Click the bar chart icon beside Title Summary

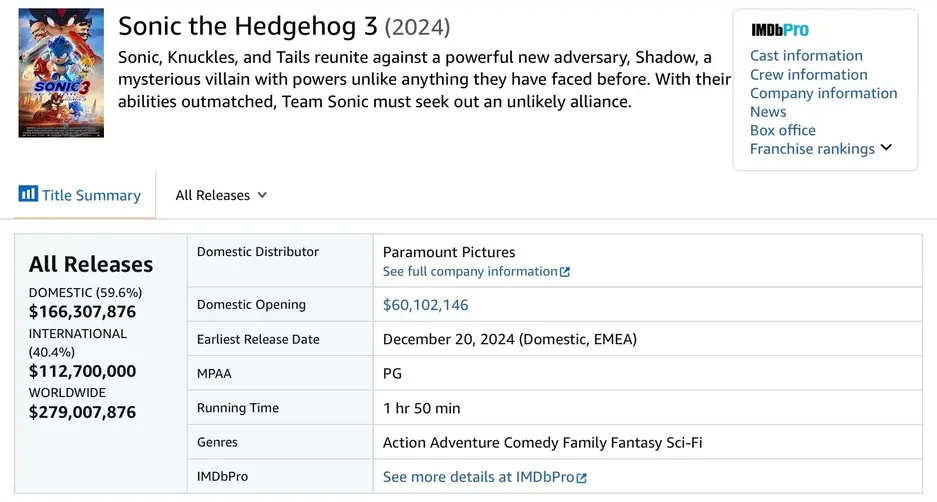point(28,194)
